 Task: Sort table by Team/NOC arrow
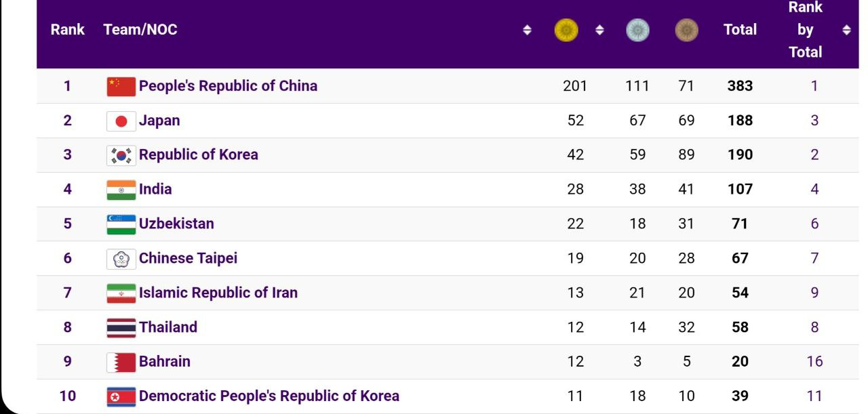coord(528,30)
